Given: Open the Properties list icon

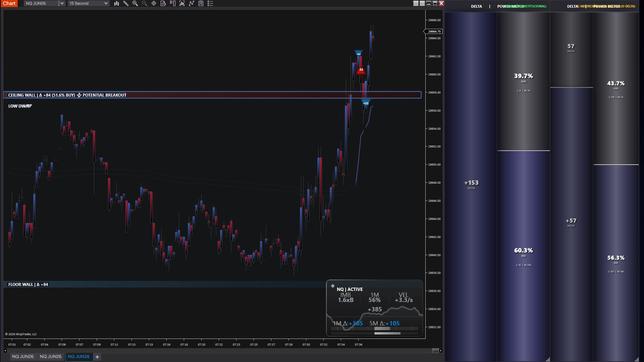Looking at the screenshot, I should pos(210,3).
